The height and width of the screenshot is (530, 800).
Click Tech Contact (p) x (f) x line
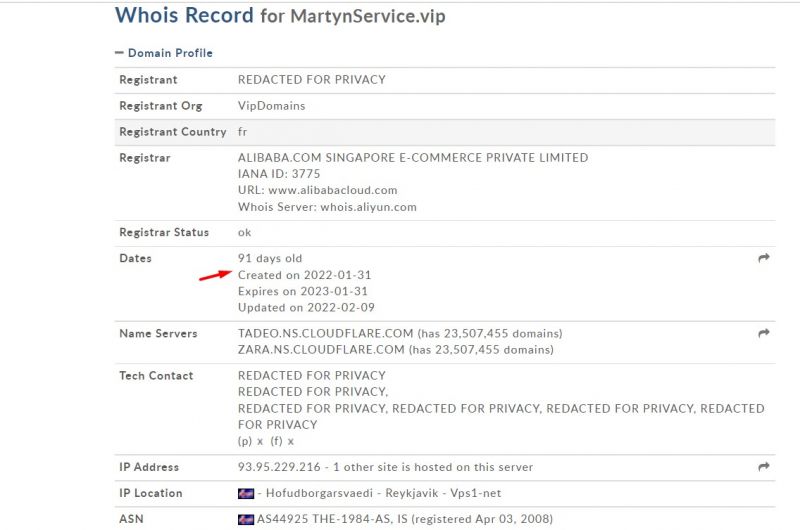(266, 441)
